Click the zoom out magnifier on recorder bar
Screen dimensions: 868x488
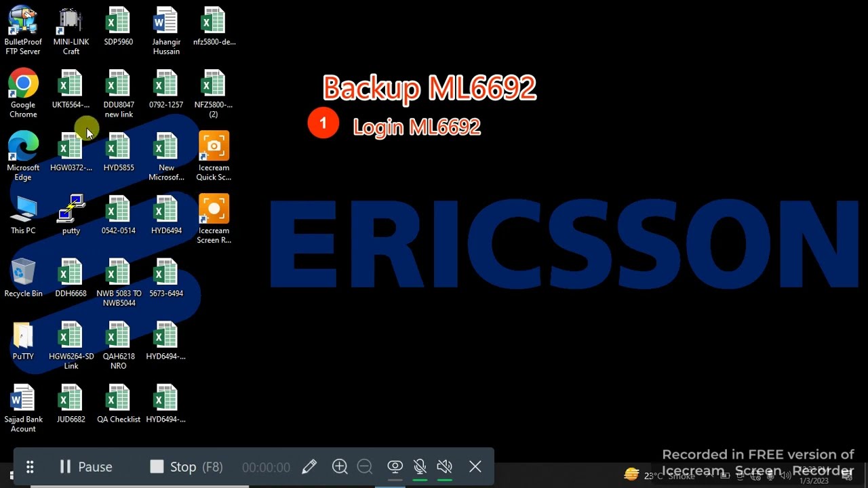(x=365, y=466)
